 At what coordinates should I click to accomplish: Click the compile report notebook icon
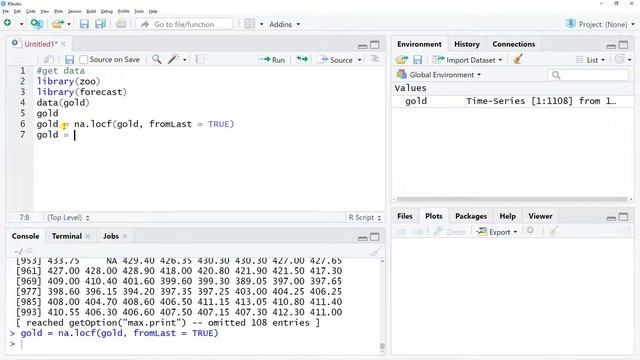[x=200, y=60]
